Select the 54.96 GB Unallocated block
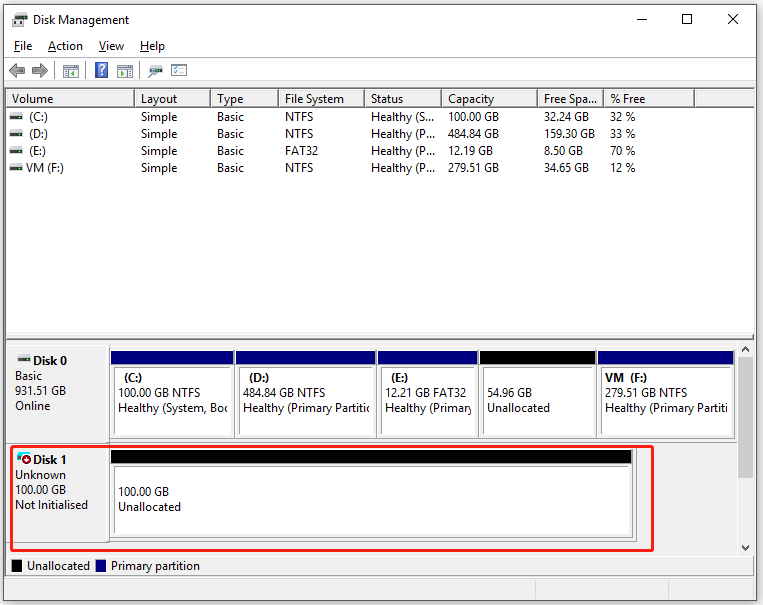Screen dimensions: 763x605 [x=538, y=393]
